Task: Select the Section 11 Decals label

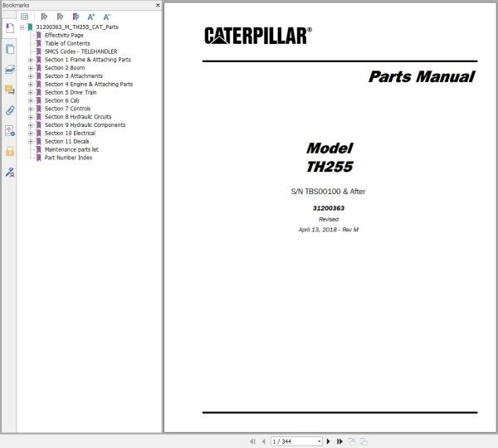Action: (x=66, y=141)
